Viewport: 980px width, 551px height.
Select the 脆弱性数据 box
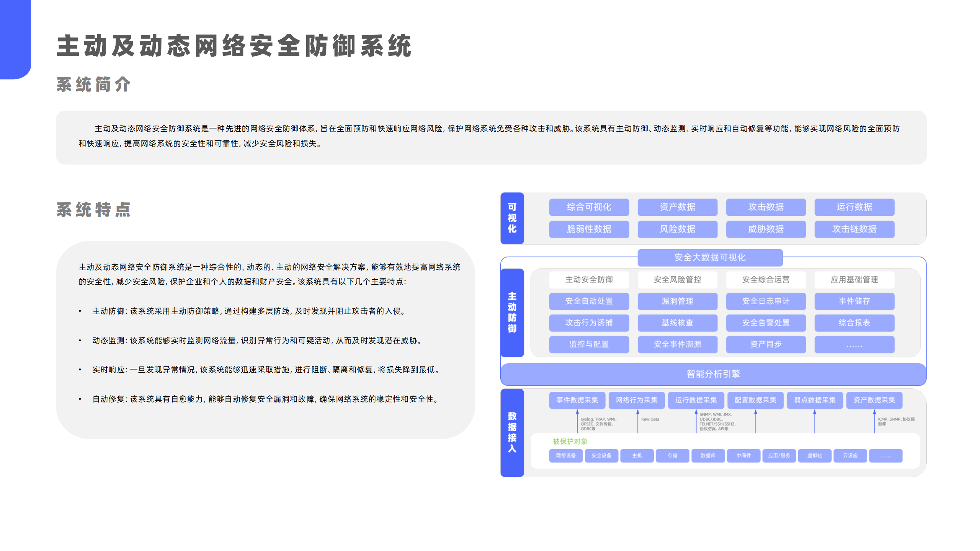[589, 229]
